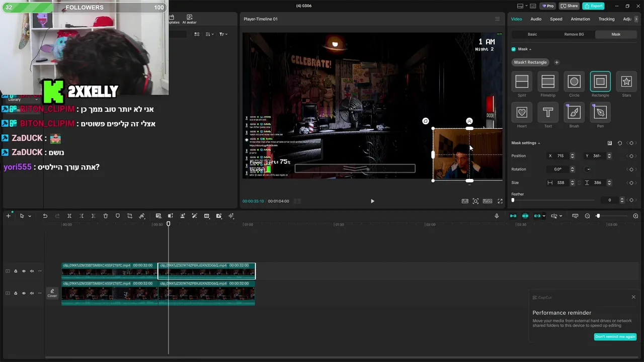Play the preview video
The width and height of the screenshot is (644, 362).
(372, 201)
